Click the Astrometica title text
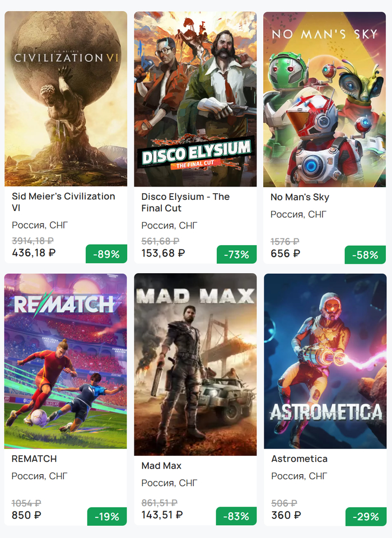The width and height of the screenshot is (392, 538). pyautogui.click(x=299, y=459)
